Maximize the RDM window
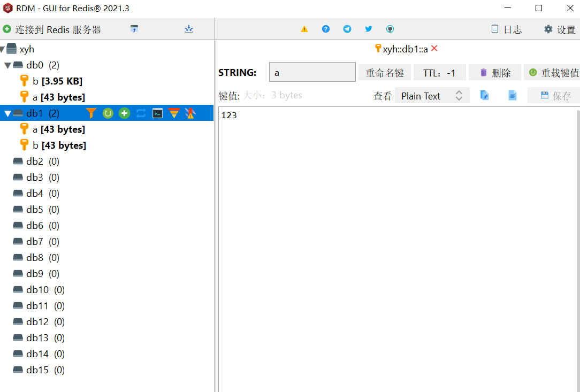 pos(539,8)
